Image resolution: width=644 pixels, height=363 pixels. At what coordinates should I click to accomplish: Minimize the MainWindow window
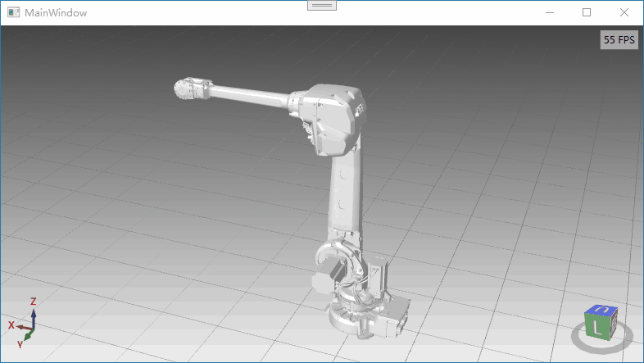tap(549, 12)
